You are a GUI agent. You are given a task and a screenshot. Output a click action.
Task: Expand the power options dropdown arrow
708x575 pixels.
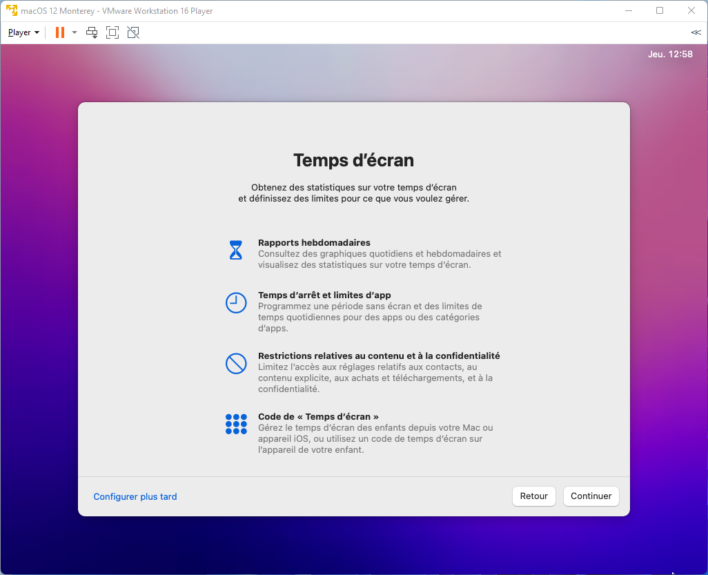(74, 32)
